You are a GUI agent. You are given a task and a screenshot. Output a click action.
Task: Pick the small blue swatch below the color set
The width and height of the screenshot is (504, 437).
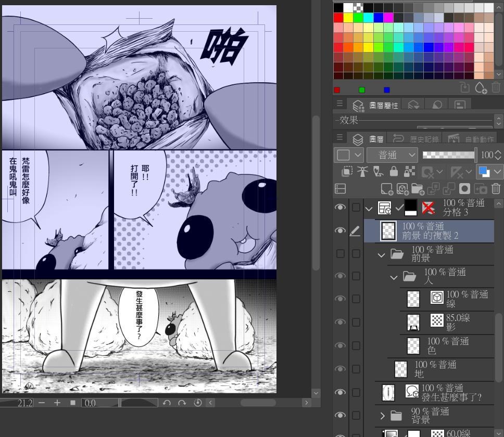tap(387, 90)
